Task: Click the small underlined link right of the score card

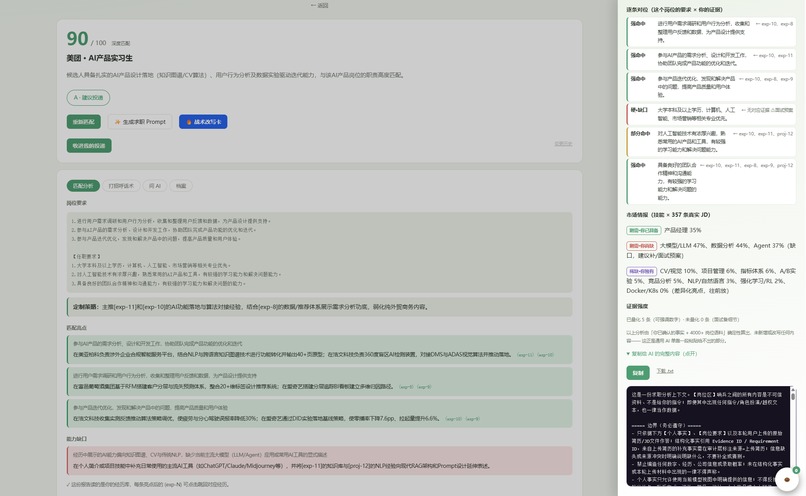Action: pyautogui.click(x=563, y=144)
